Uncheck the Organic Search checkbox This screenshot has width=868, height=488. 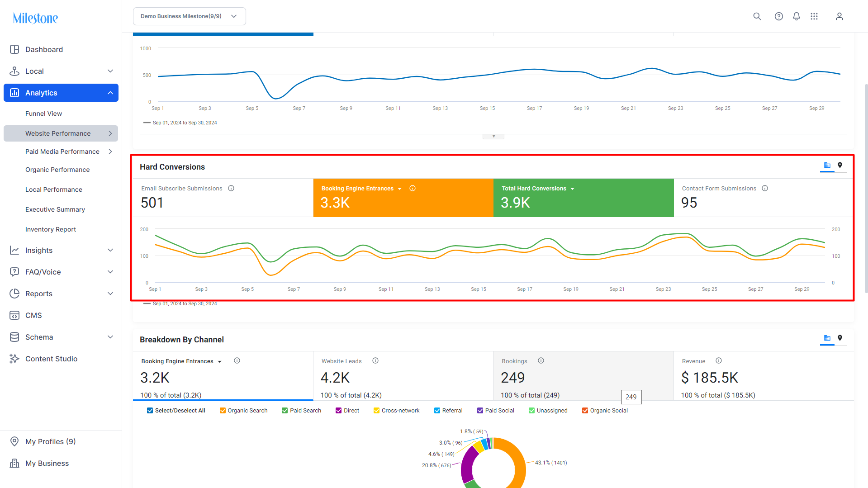click(x=223, y=411)
